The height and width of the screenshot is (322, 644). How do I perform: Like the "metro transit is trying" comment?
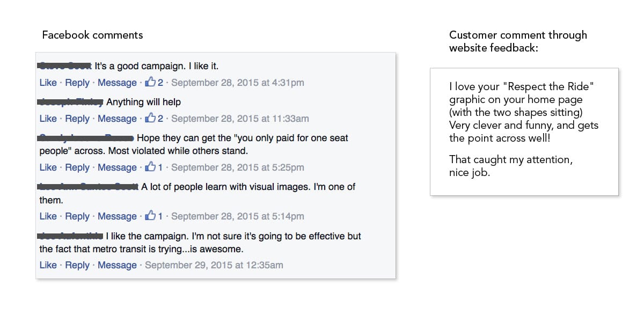click(x=48, y=265)
